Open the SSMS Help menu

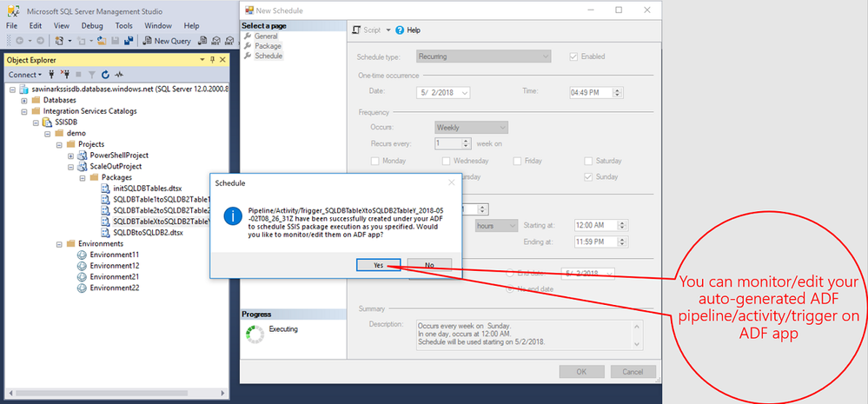point(191,25)
